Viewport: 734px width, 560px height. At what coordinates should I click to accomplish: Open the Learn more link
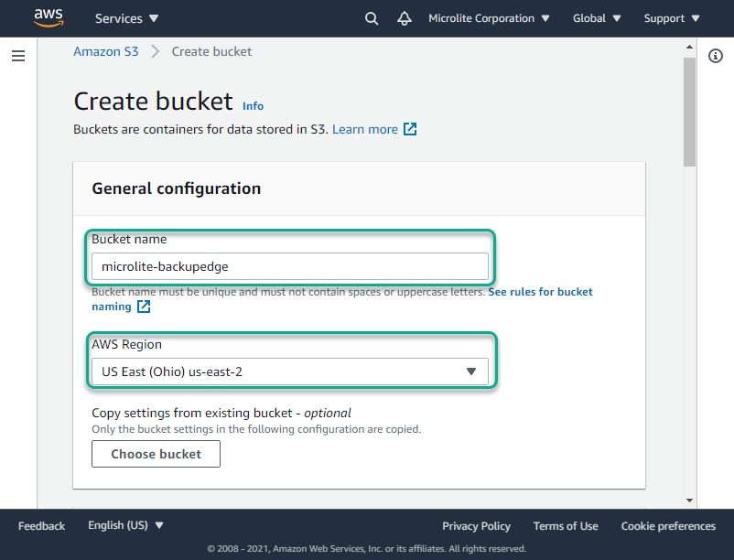[x=365, y=129]
